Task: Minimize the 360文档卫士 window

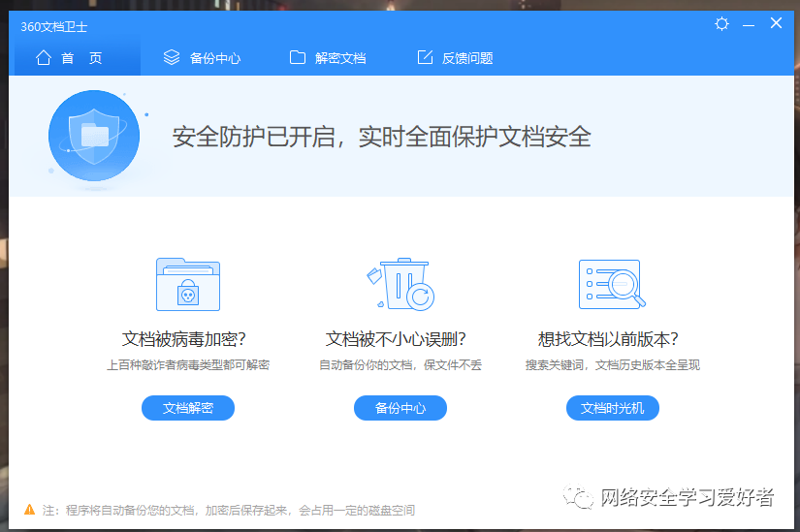Action: tap(749, 24)
